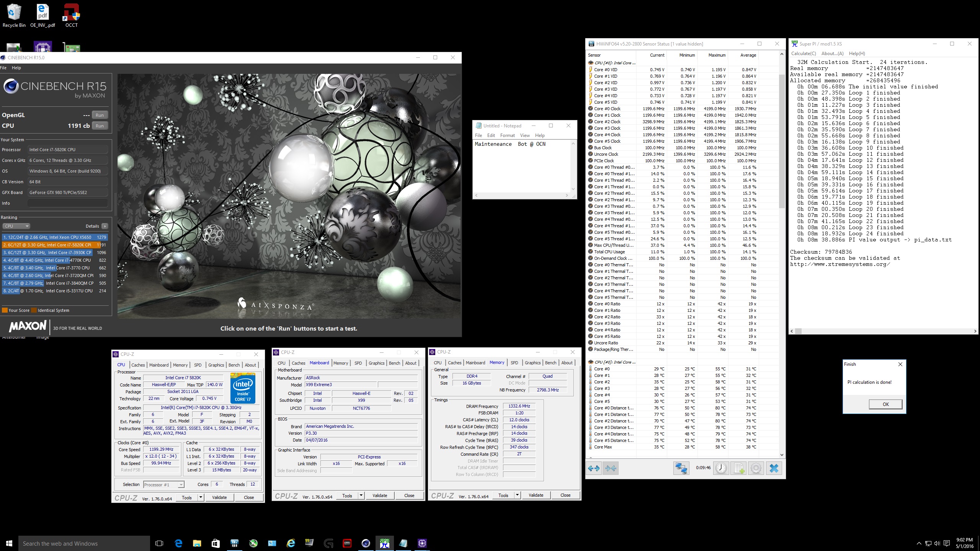Click the clock timer icon in HWiNFO

click(721, 468)
